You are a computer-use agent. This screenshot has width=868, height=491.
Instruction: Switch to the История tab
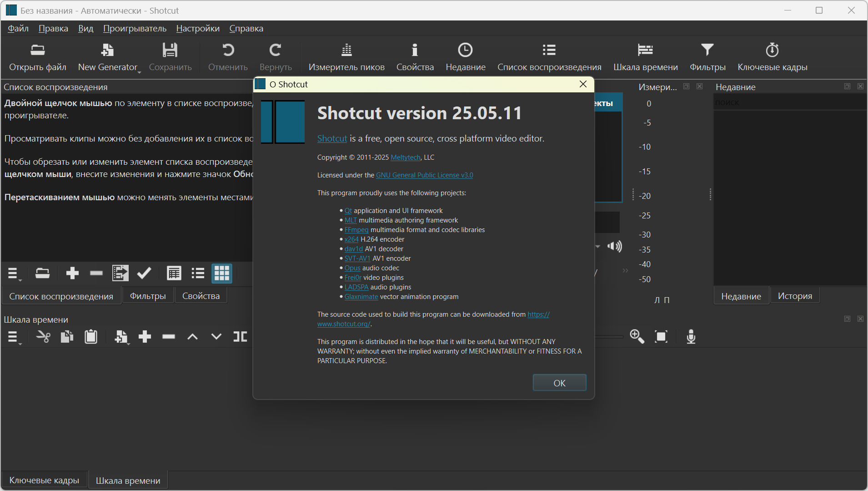795,296
